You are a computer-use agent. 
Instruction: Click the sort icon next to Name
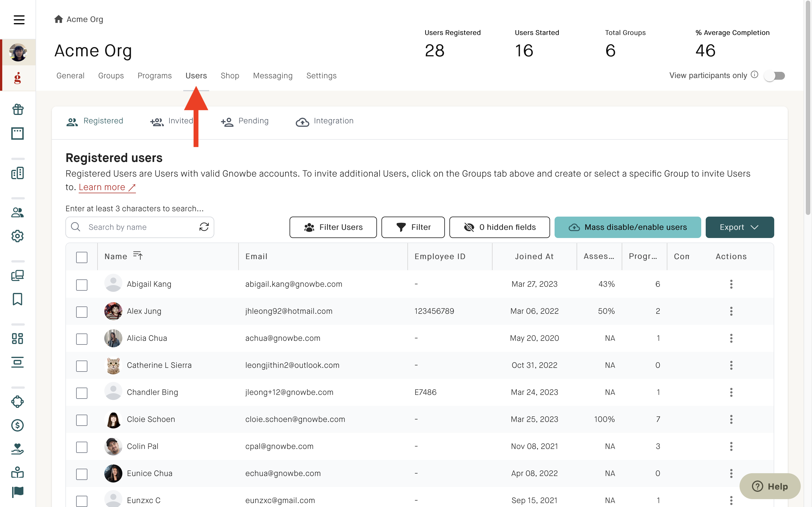(x=138, y=255)
